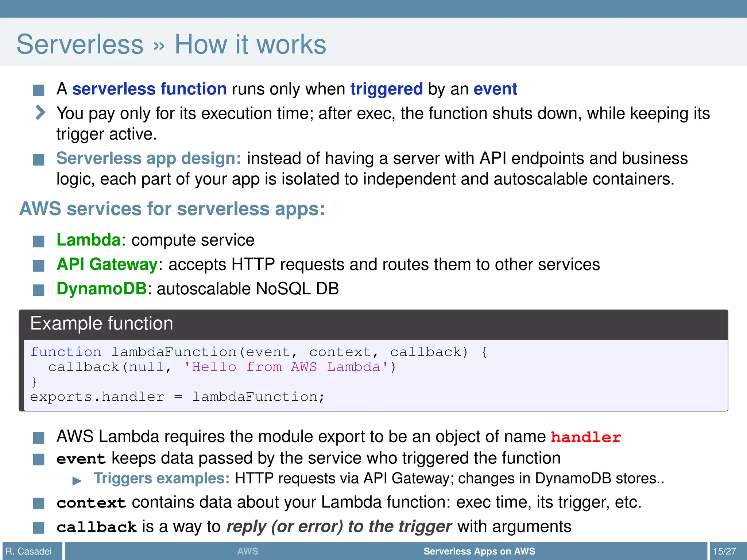
Task: Click the square bullet beside 'Lambda: compute service'
Action: tap(39, 241)
